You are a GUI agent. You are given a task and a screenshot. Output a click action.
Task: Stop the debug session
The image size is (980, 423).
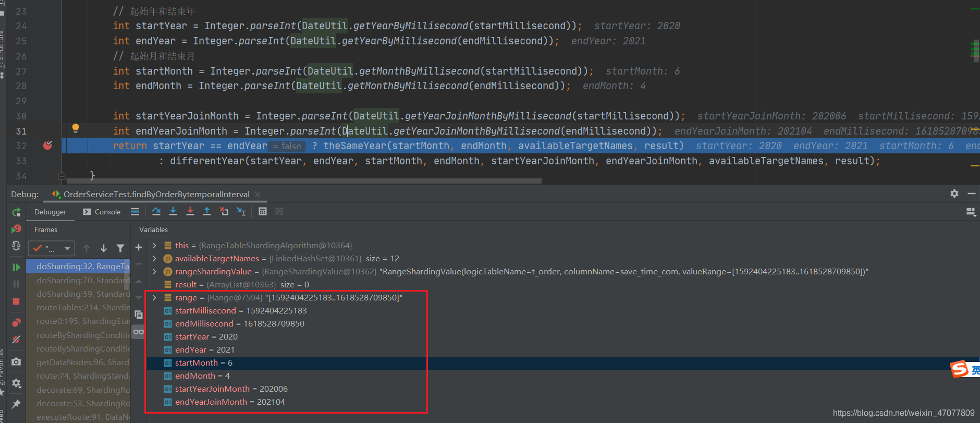tap(16, 301)
